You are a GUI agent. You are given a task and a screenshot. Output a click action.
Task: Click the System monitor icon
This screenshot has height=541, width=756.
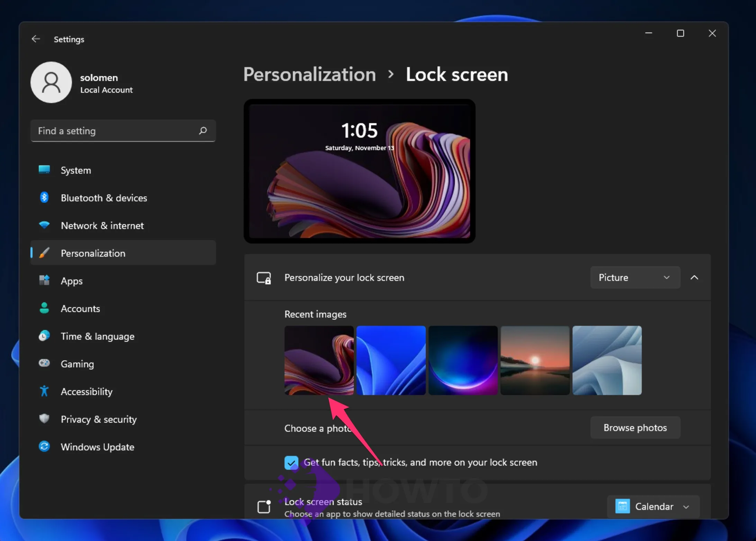tap(44, 170)
